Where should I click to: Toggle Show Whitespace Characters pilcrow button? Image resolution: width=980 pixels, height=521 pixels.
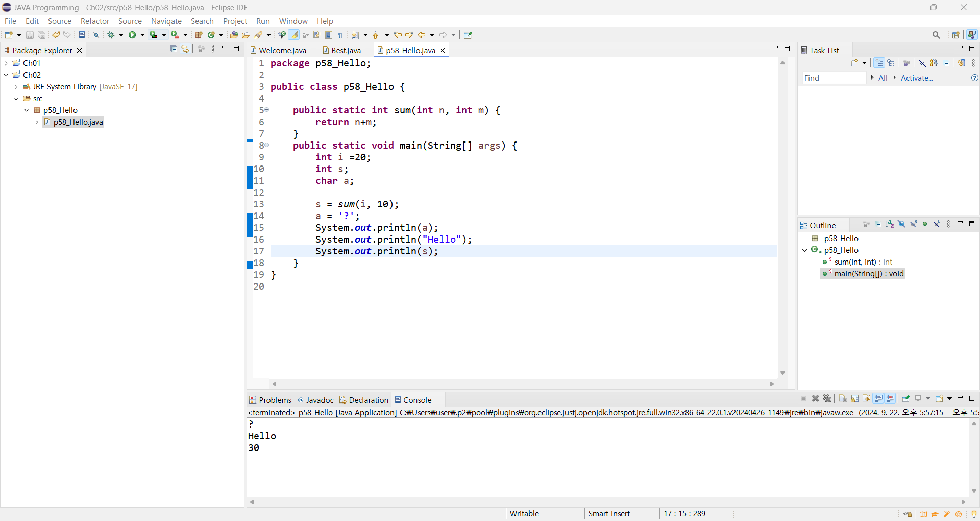pyautogui.click(x=340, y=35)
